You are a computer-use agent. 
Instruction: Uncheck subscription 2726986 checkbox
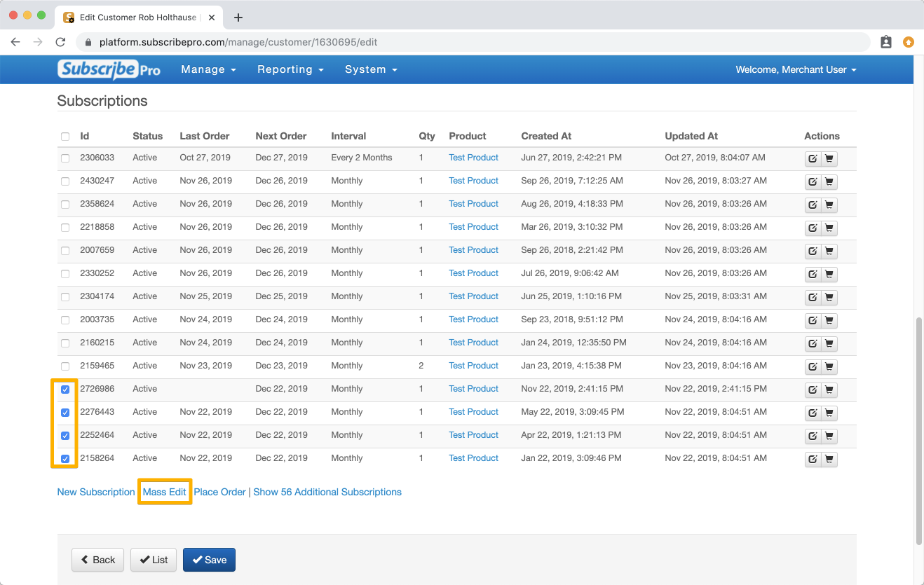point(65,390)
